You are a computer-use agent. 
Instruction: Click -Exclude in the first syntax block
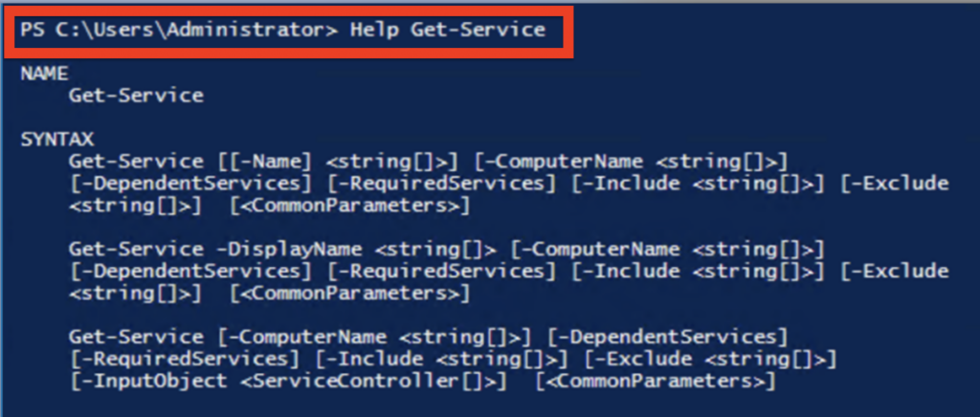pyautogui.click(x=900, y=183)
